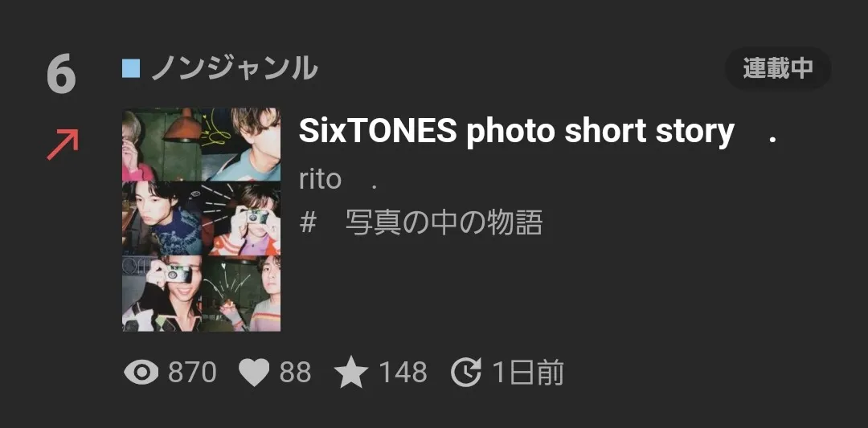Select the 写真の中の物語 hashtag
The image size is (868, 428).
point(444,223)
